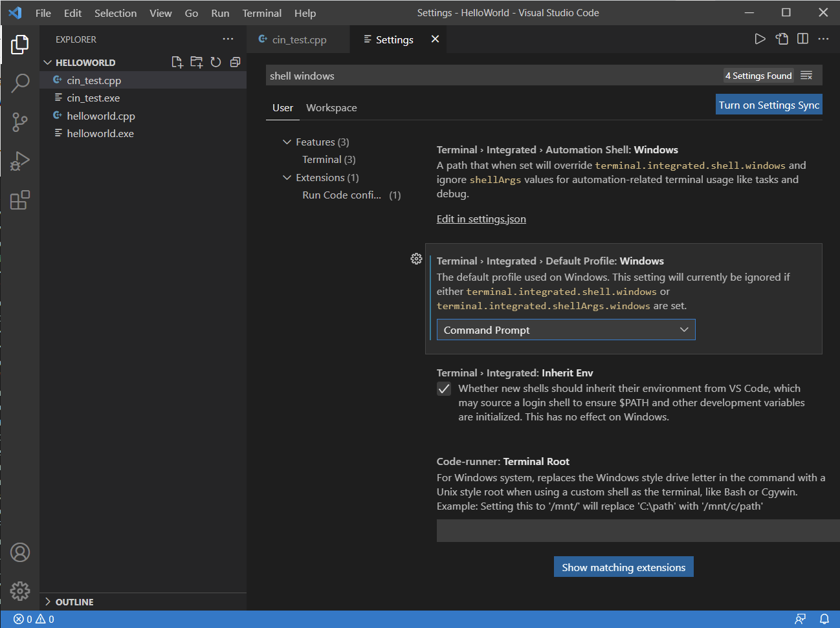The image size is (840, 628).
Task: Select the Settings editor tab
Action: coord(394,39)
